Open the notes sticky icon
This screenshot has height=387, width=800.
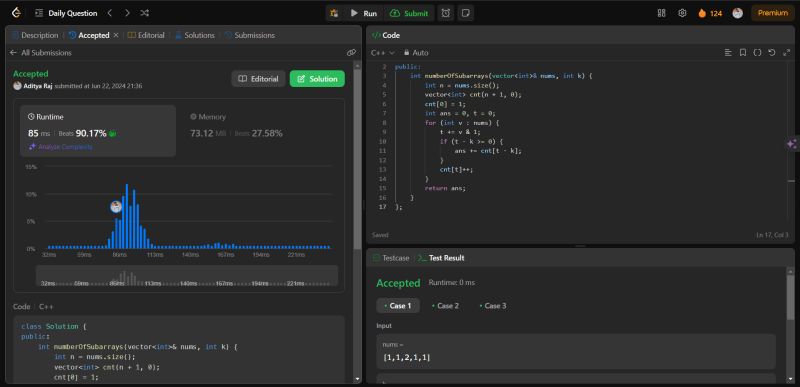tap(465, 13)
